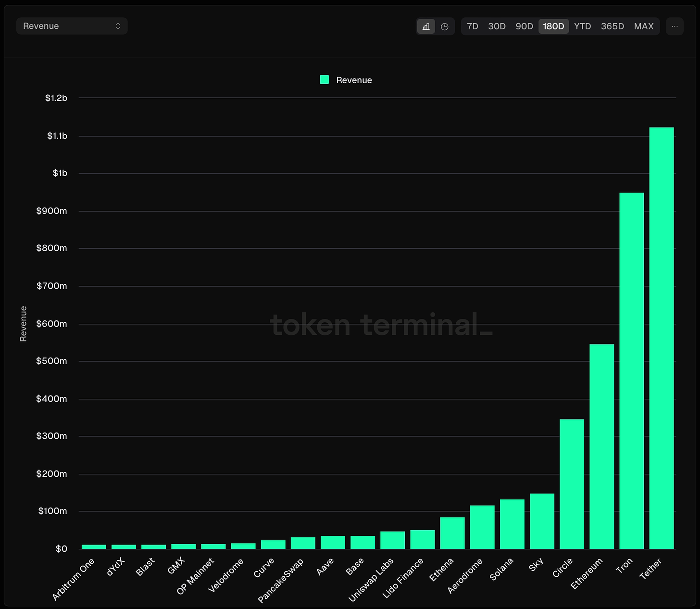700x609 pixels.
Task: Select the bar chart view icon
Action: (x=425, y=26)
